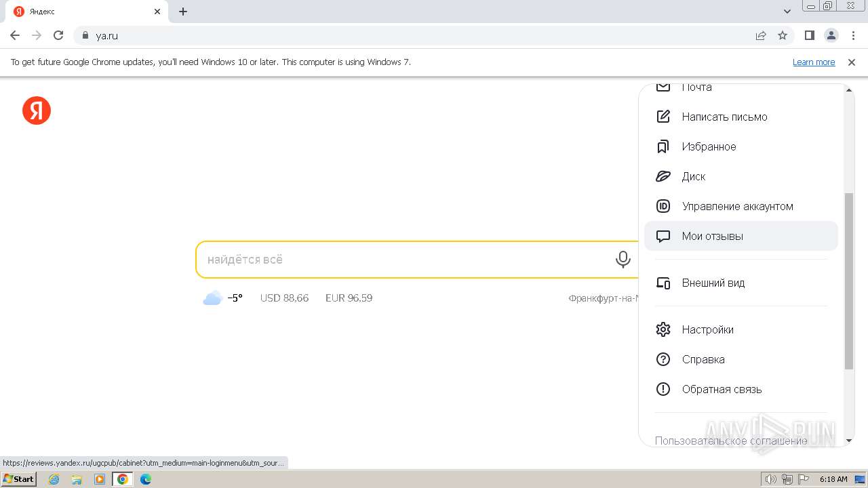This screenshot has height=488, width=868.
Task: Click the menu scrollbar thumb
Action: coord(849,281)
